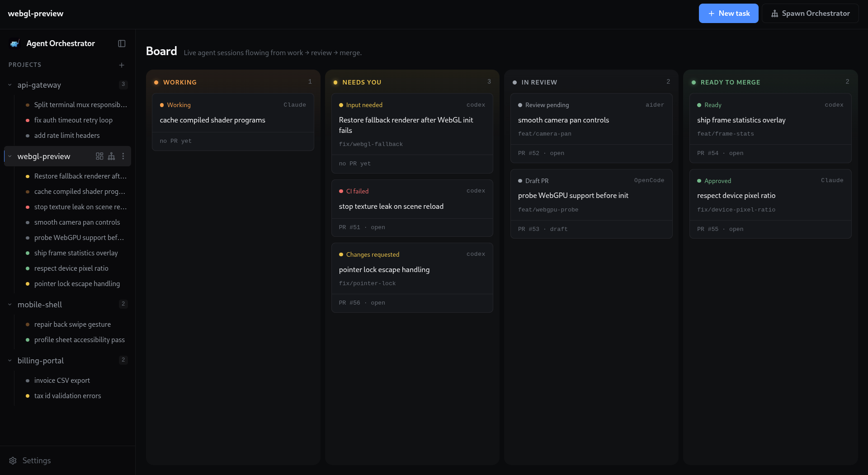The width and height of the screenshot is (868, 475).
Task: Click the Draft PR status label
Action: (537, 181)
